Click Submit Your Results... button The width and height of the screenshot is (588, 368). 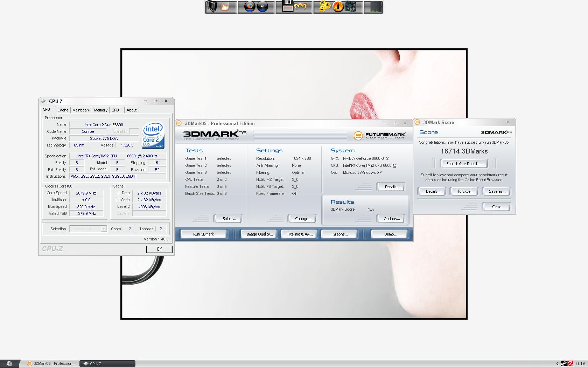click(464, 164)
